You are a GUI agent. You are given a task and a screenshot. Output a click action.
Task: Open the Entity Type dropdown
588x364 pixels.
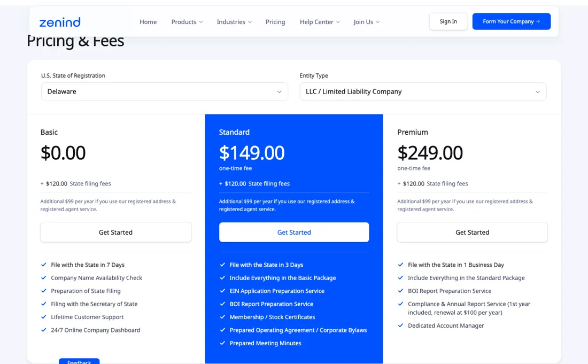423,91
